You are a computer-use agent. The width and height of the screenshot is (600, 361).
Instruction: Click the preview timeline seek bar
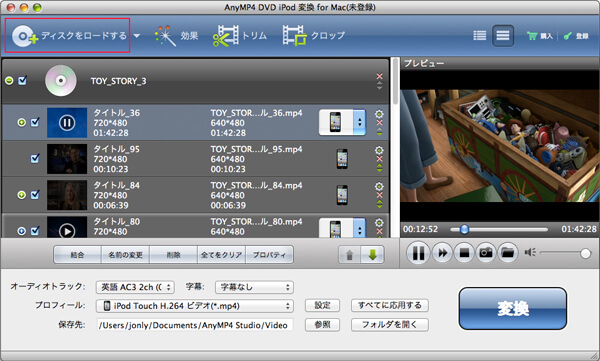[x=499, y=229]
